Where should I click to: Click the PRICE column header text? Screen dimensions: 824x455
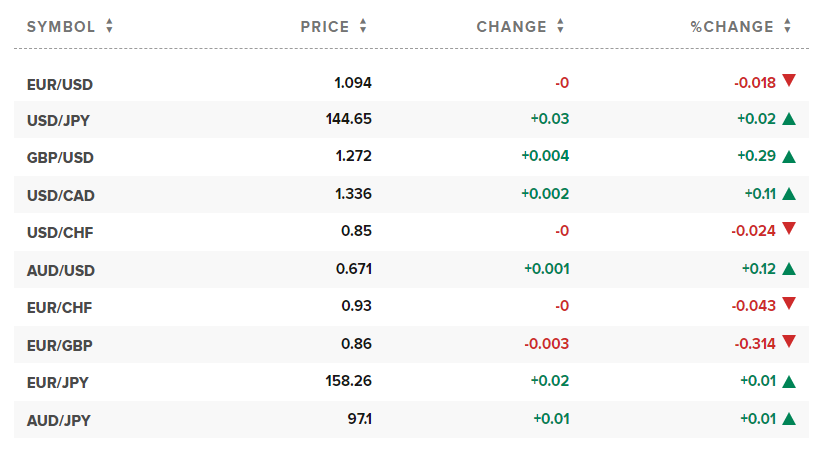(325, 27)
